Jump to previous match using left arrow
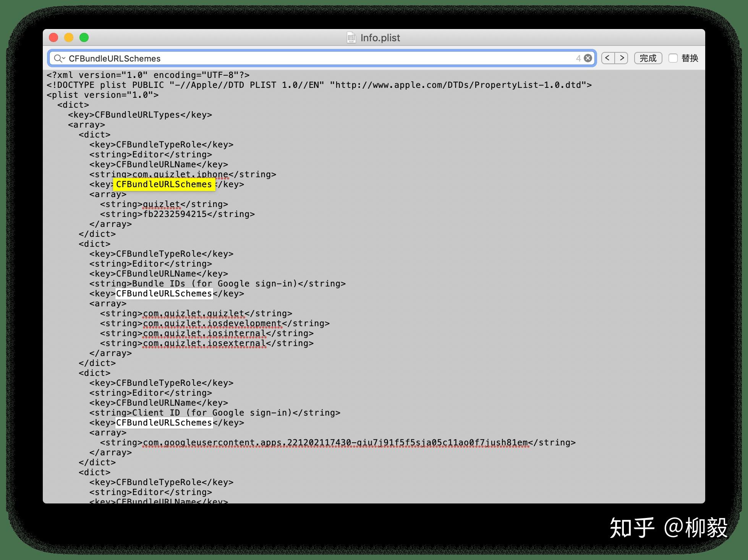Viewport: 748px width, 560px height. click(607, 58)
